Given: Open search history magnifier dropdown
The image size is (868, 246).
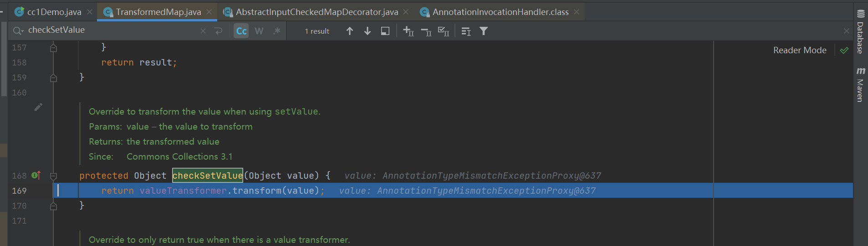Looking at the screenshot, I should coord(18,30).
